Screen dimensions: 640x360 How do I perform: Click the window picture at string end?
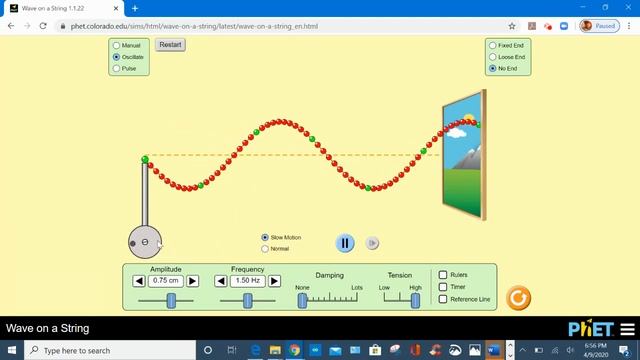coord(464,155)
